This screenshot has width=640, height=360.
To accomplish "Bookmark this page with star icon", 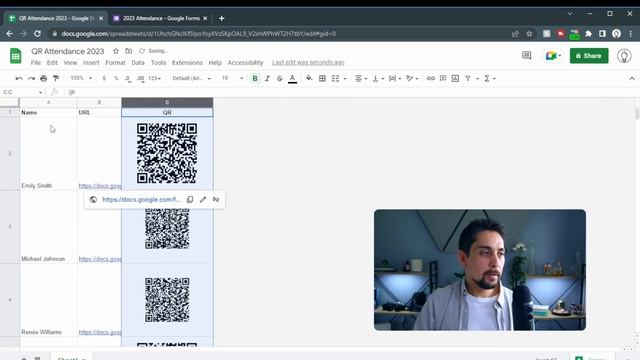I will (x=529, y=34).
